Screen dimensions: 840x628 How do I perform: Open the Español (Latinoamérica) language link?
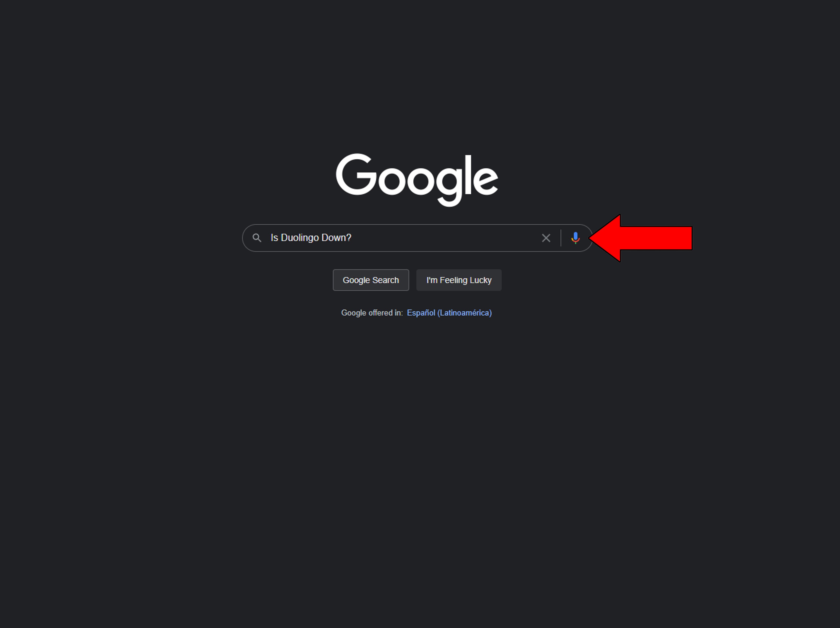pos(449,313)
